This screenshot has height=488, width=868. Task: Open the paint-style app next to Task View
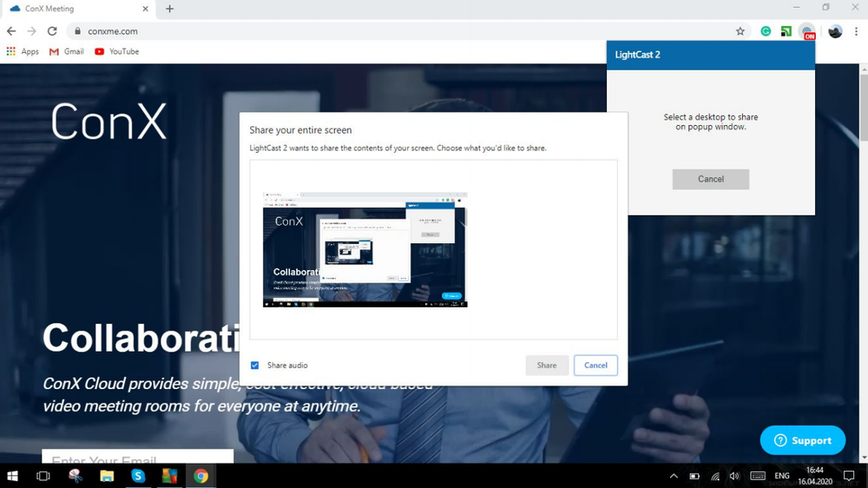(76, 476)
